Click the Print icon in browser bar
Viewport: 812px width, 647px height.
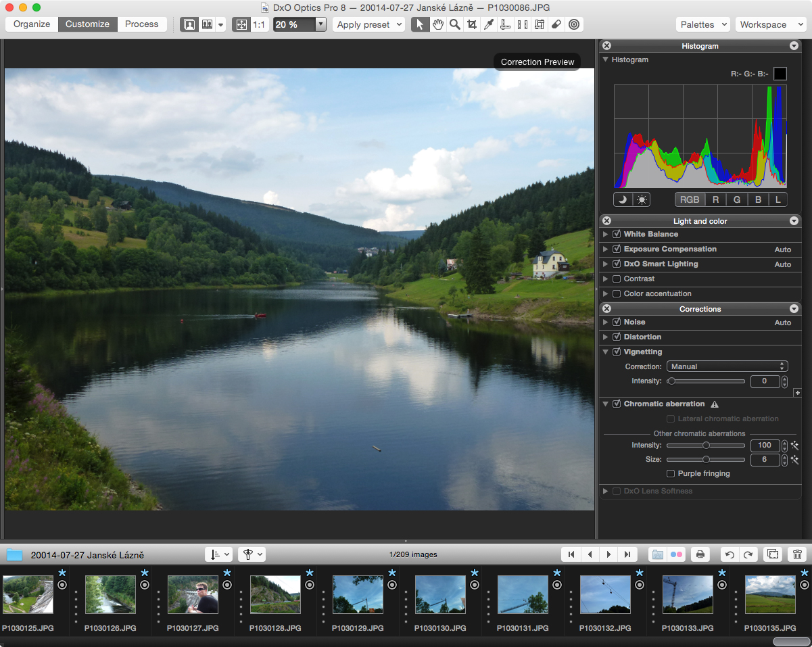(700, 554)
